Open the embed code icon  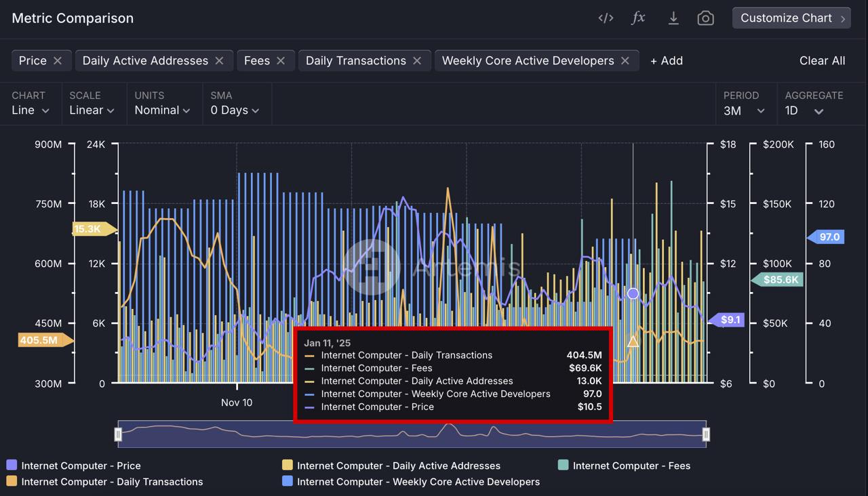coord(606,18)
